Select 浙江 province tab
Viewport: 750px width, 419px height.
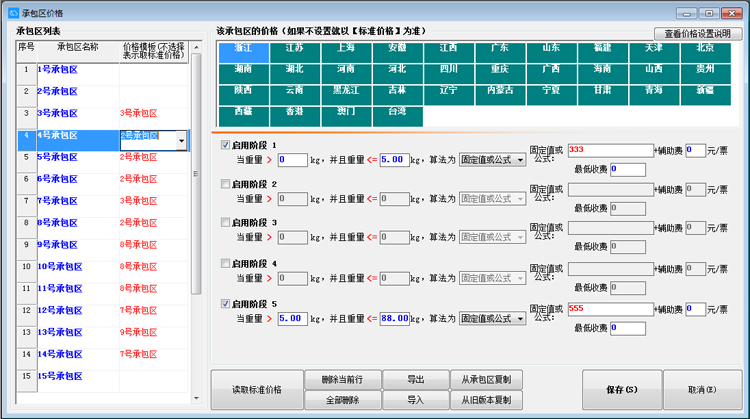click(243, 53)
